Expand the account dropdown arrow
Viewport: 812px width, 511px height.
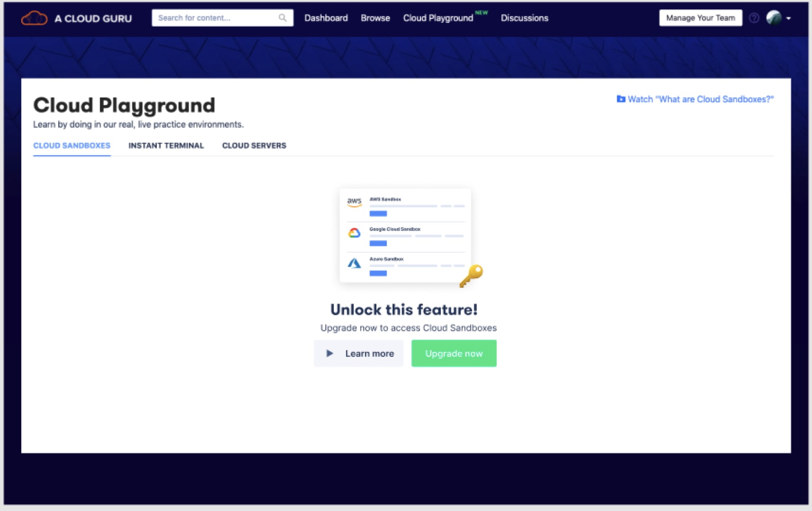(x=788, y=18)
